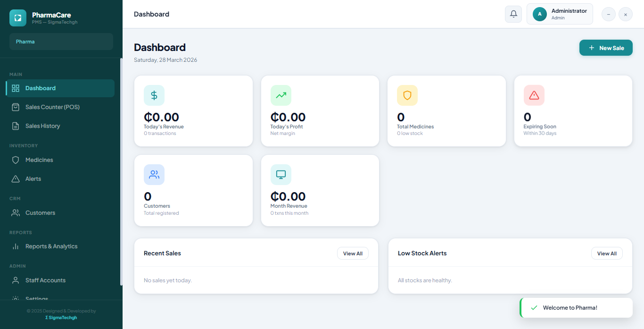Open the Sales Counter (POS) icon in sidebar
This screenshot has height=329, width=644.
[16, 107]
